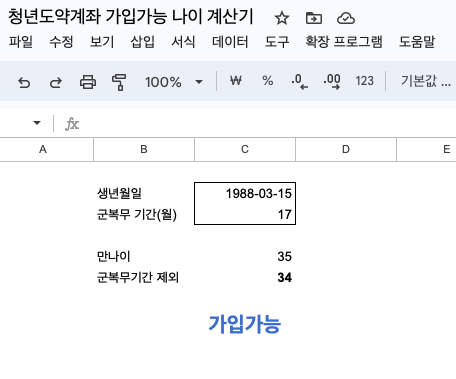Open more number formats 123

364,81
